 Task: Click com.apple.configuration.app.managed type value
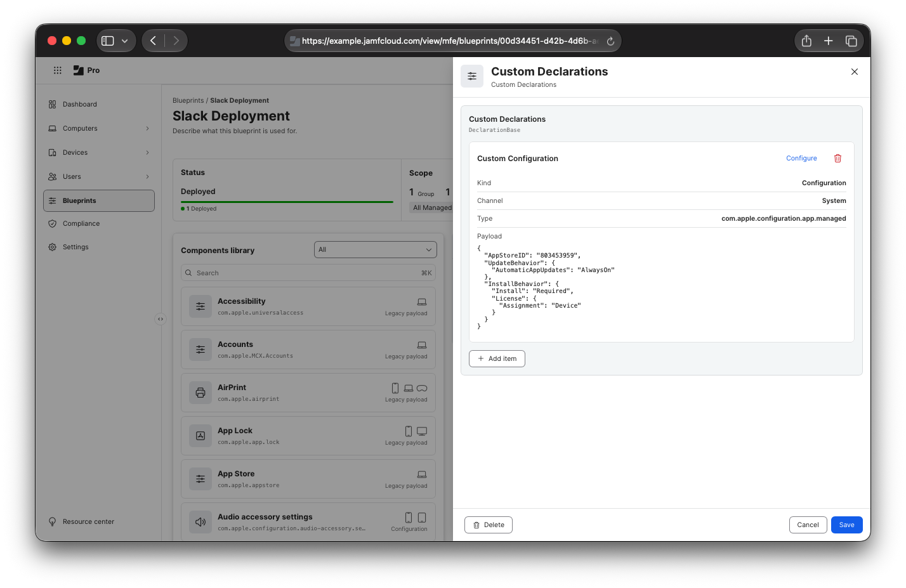pos(784,218)
